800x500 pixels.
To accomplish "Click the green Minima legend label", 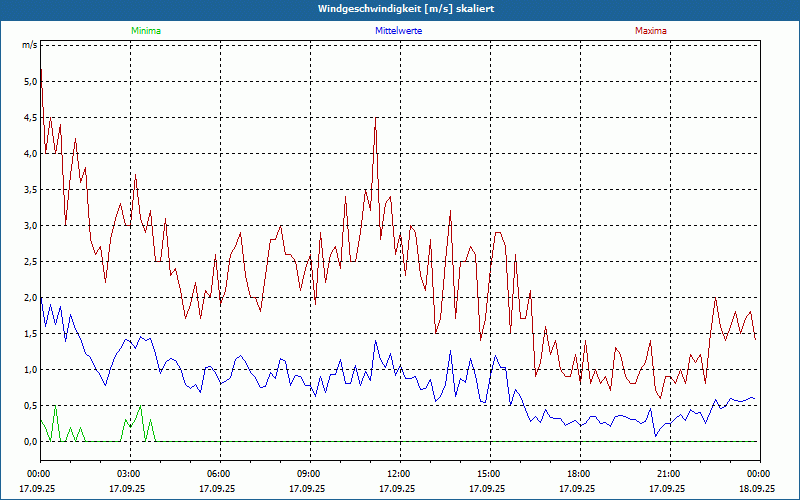I will tap(145, 31).
